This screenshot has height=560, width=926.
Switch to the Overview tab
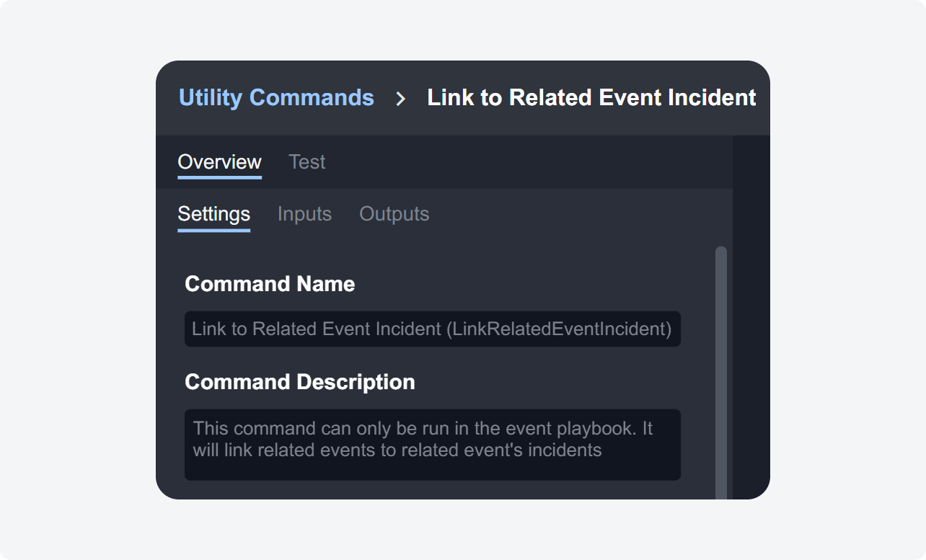click(x=219, y=162)
